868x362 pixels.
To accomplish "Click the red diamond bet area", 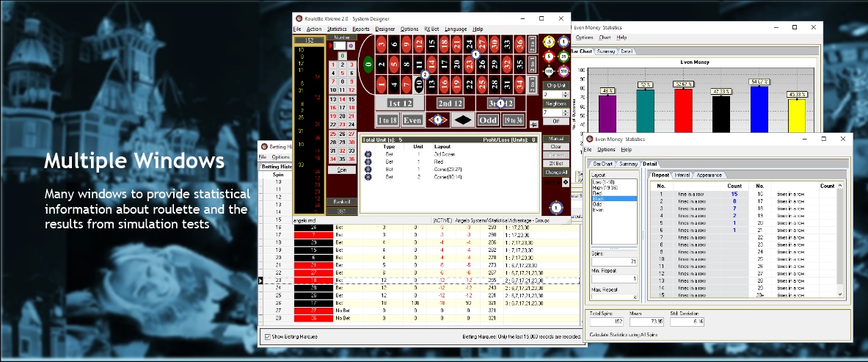I will 439,120.
